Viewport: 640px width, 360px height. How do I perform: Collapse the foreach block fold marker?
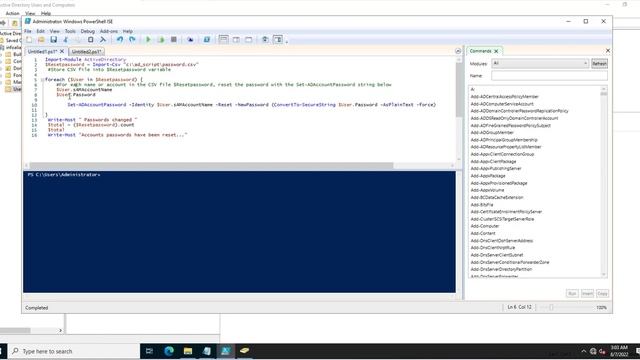pyautogui.click(x=42, y=80)
